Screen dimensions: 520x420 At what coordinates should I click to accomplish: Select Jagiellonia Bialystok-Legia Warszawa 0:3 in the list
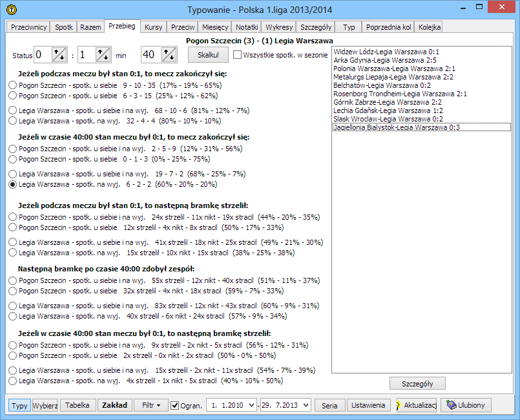422,127
